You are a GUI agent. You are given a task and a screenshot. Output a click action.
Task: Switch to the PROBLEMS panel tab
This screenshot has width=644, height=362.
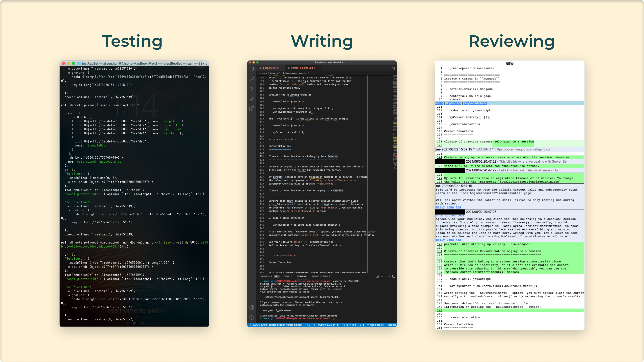tap(266, 276)
